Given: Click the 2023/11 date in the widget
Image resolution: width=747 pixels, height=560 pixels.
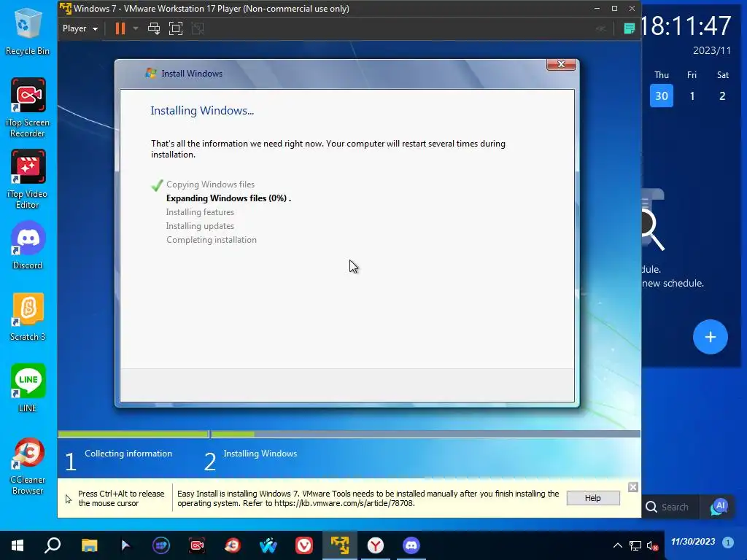Looking at the screenshot, I should pos(711,50).
